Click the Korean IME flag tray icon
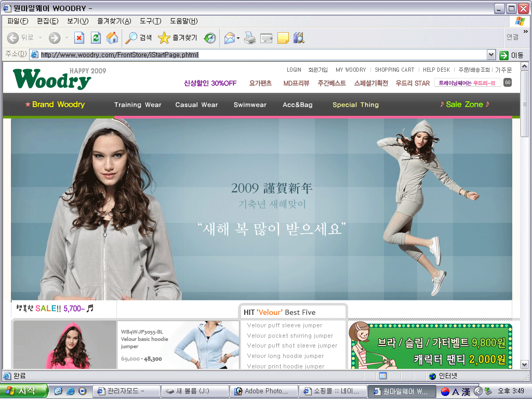This screenshot has width=532, height=399. (x=445, y=392)
